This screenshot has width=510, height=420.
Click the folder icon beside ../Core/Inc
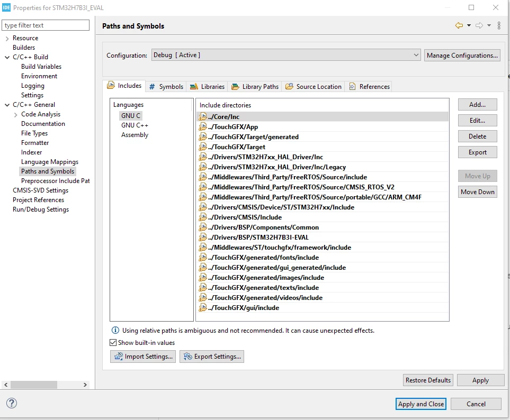tap(203, 116)
